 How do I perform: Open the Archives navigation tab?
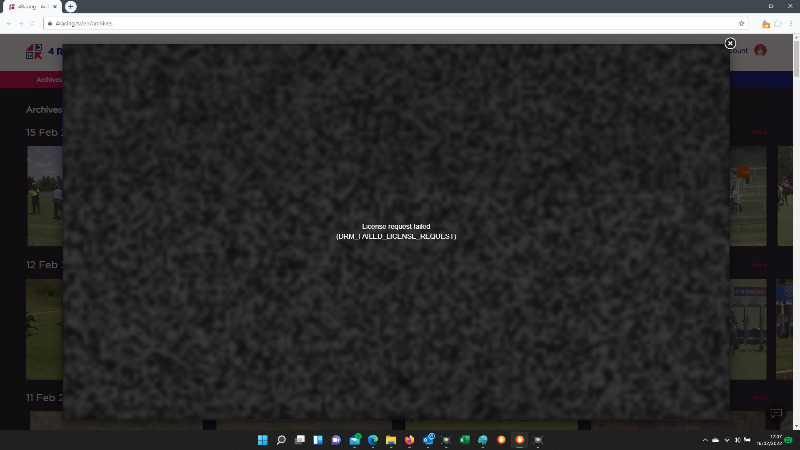48,80
